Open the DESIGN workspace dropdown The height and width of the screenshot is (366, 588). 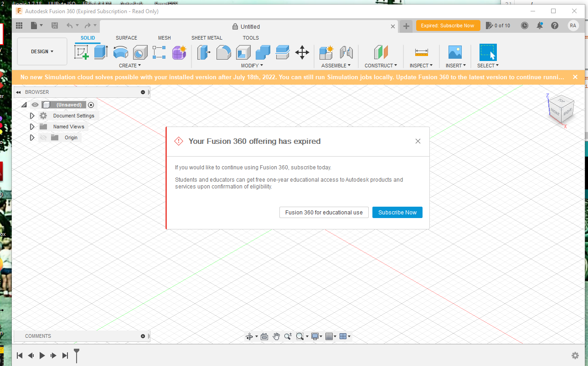(42, 51)
